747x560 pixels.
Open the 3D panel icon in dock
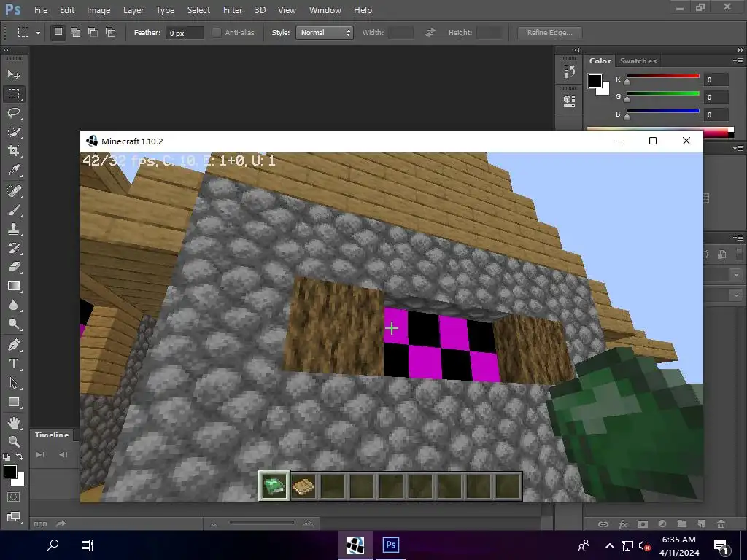(x=569, y=101)
